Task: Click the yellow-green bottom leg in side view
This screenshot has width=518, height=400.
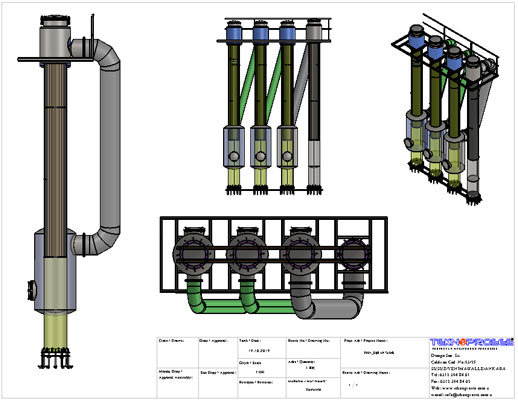Action: click(x=55, y=330)
